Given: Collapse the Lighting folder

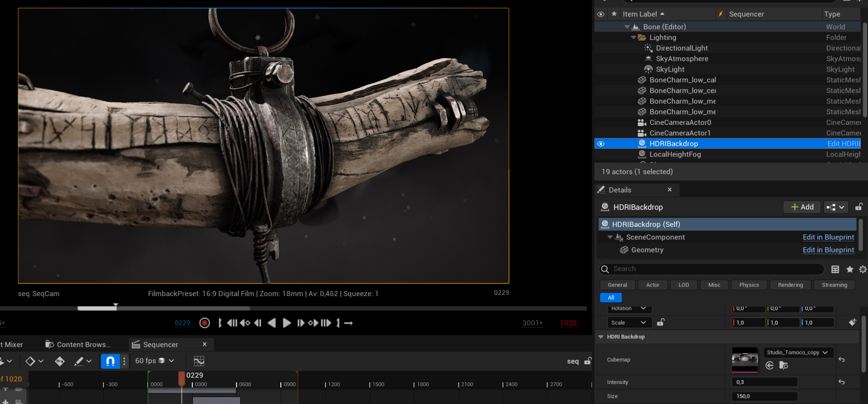Looking at the screenshot, I should tap(633, 38).
